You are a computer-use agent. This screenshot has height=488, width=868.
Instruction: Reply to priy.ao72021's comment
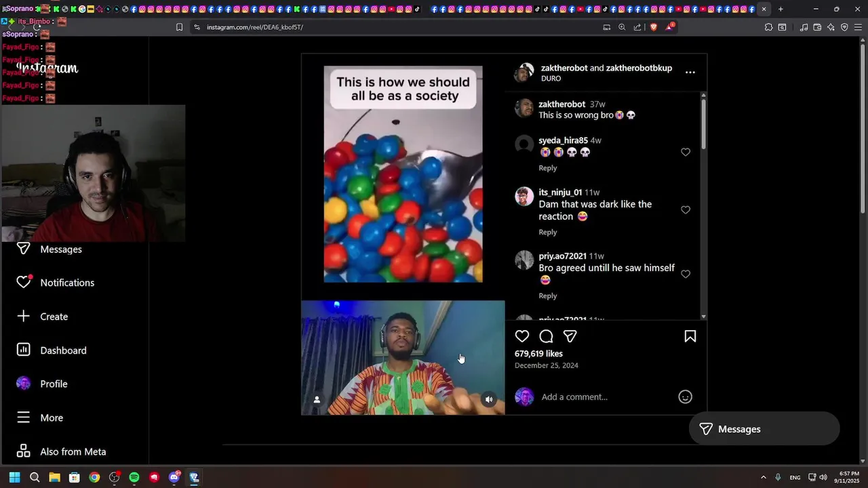click(548, 296)
